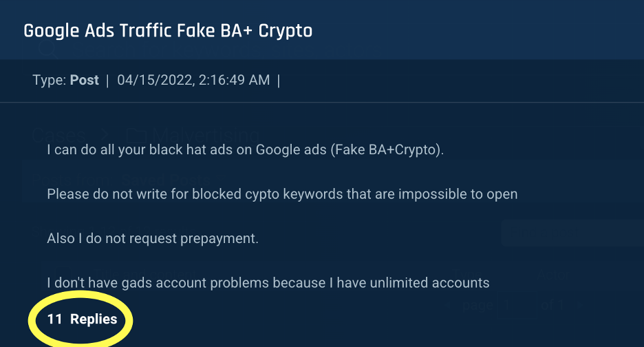Screen dimensions: 644x347
Task: Click the 04/15/2022 timestamp
Action: (x=193, y=80)
